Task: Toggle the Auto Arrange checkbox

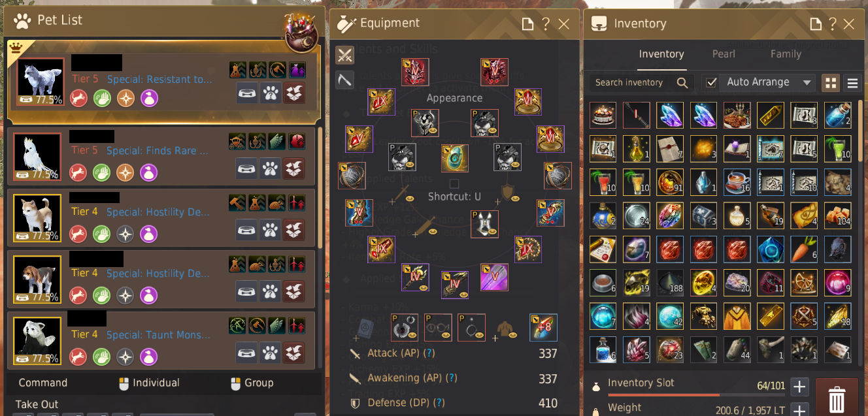Action: click(712, 82)
